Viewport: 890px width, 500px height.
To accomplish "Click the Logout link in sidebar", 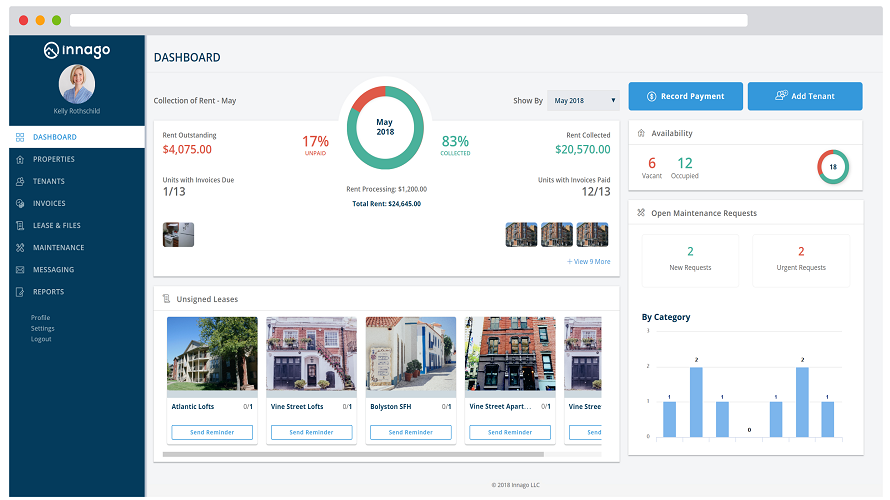I will click(40, 339).
